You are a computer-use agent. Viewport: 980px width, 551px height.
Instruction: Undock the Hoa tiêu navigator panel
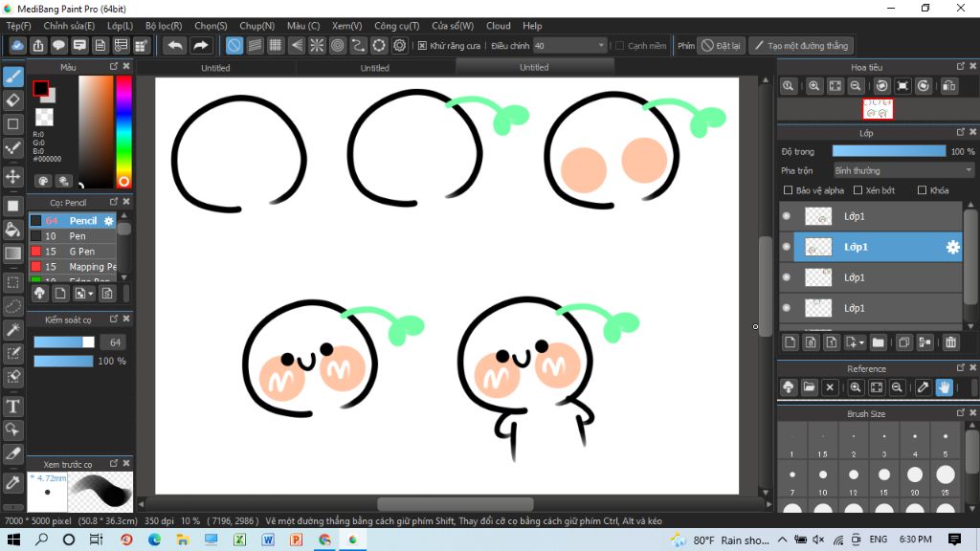click(x=961, y=66)
